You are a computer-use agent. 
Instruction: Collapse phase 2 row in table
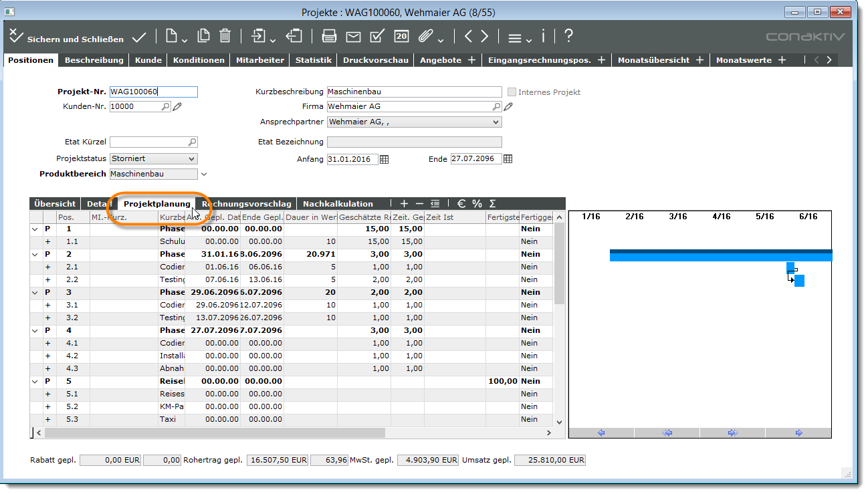[35, 255]
